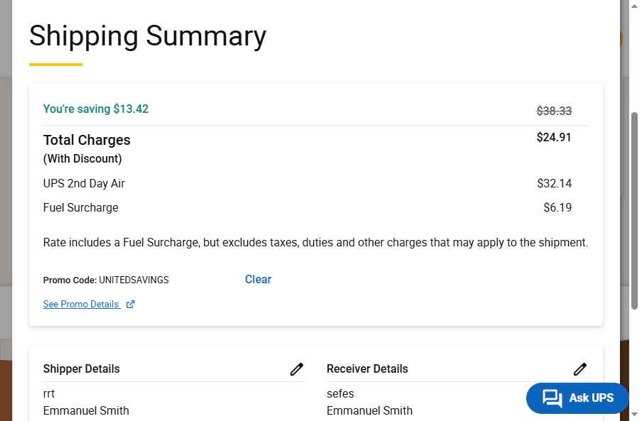The image size is (640, 421).
Task: Click the Shipping Summary heading
Action: pyautogui.click(x=147, y=36)
